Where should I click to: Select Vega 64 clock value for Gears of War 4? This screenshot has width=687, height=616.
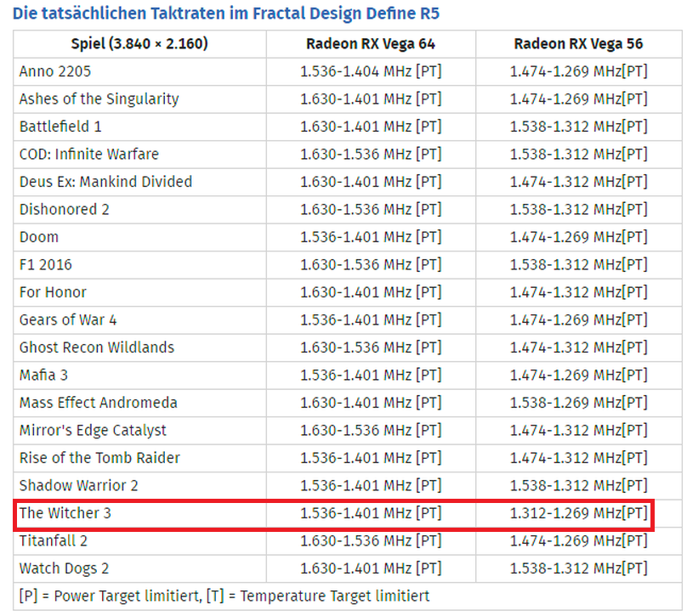(x=371, y=319)
